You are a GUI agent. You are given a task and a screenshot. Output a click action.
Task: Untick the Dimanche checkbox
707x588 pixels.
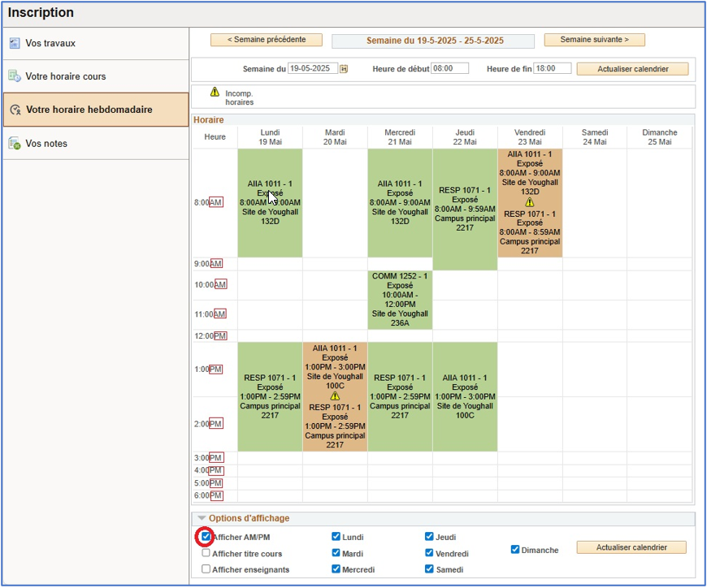click(515, 550)
